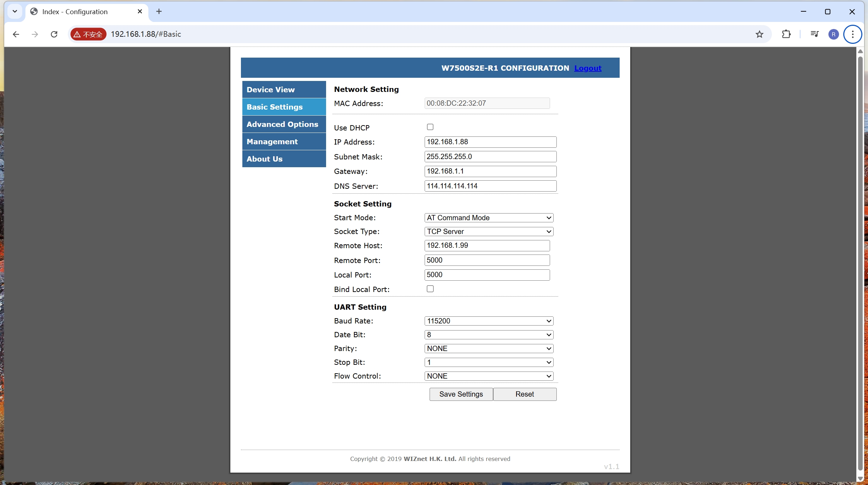Open the Baud Rate dropdown
The image size is (868, 485).
tap(489, 321)
